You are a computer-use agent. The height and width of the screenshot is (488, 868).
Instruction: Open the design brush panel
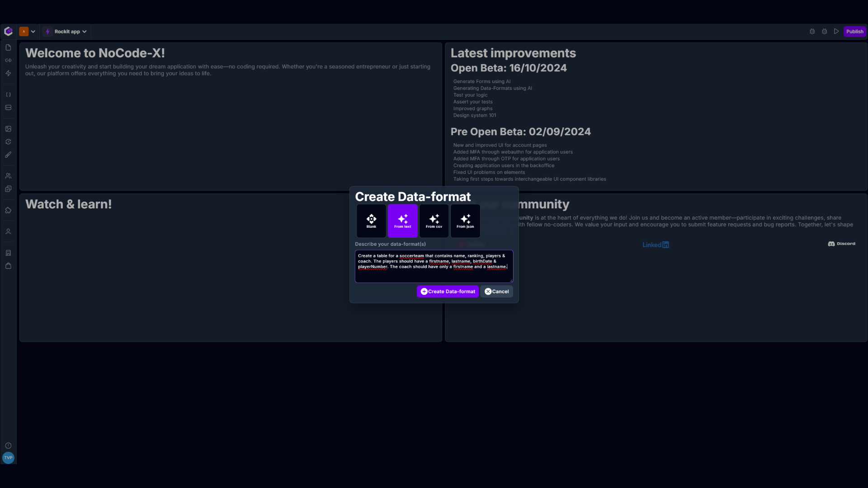click(x=8, y=155)
